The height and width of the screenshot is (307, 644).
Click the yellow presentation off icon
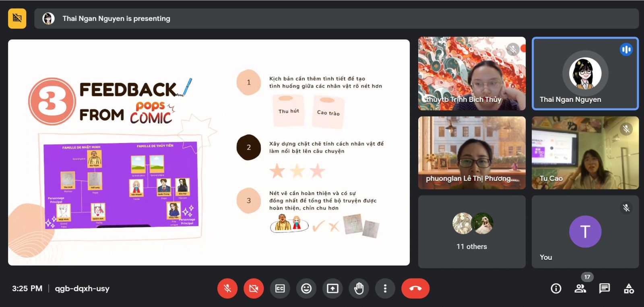click(x=17, y=18)
